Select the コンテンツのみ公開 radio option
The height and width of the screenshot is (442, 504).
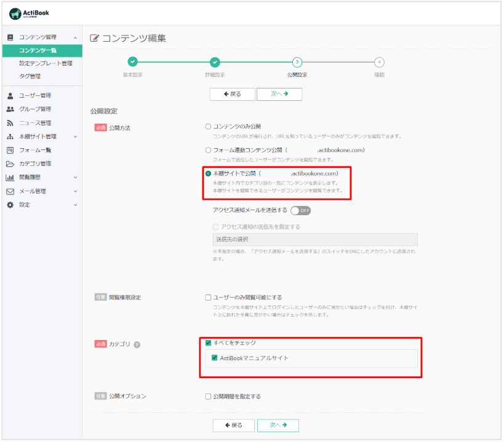point(208,126)
